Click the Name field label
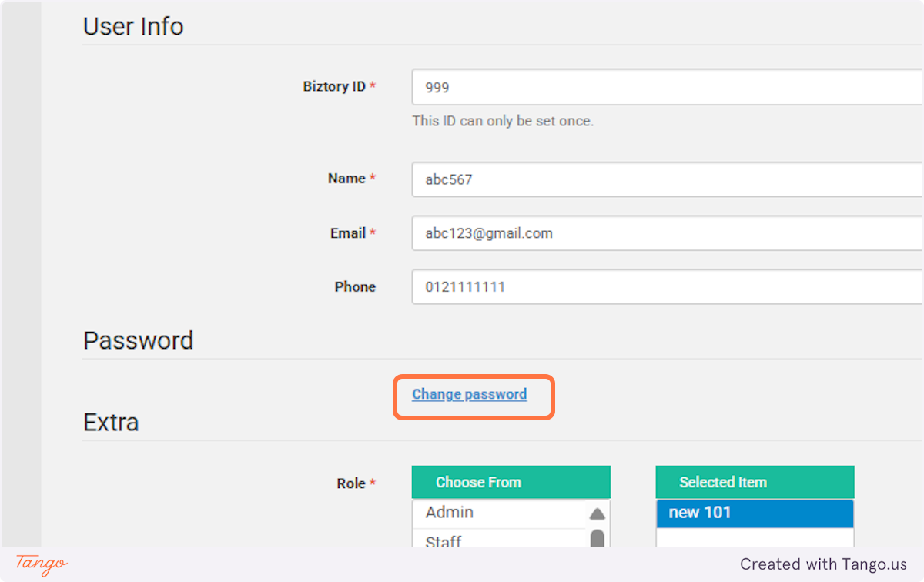The image size is (924, 582). click(x=352, y=179)
